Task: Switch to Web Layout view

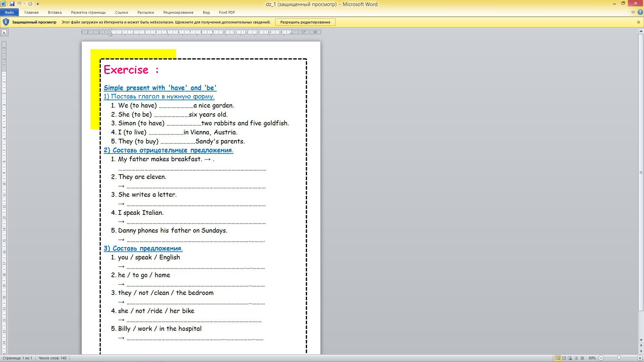Action: (x=570, y=358)
